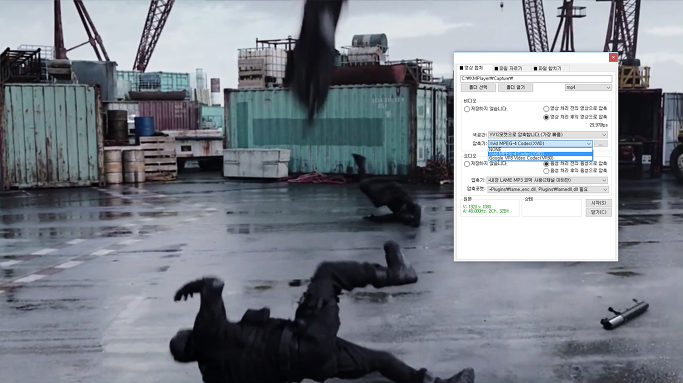The image size is (683, 383).
Task: Click the Close (C) button
Action: coord(598,212)
